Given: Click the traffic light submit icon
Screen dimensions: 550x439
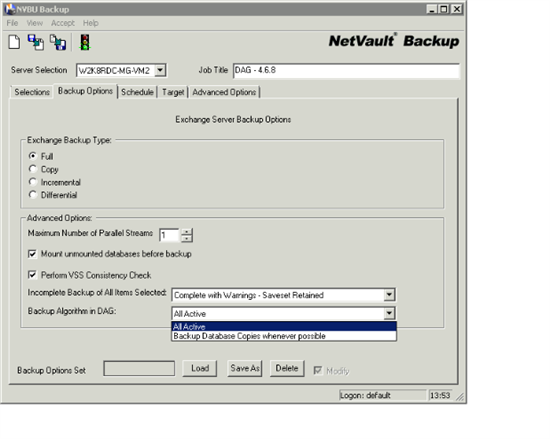Looking at the screenshot, I should click(x=85, y=42).
